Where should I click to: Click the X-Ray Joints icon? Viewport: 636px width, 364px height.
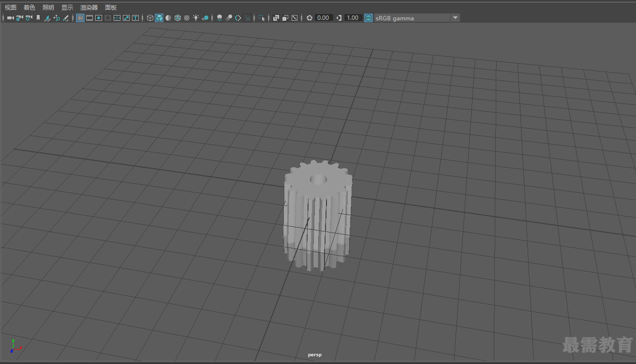294,18
